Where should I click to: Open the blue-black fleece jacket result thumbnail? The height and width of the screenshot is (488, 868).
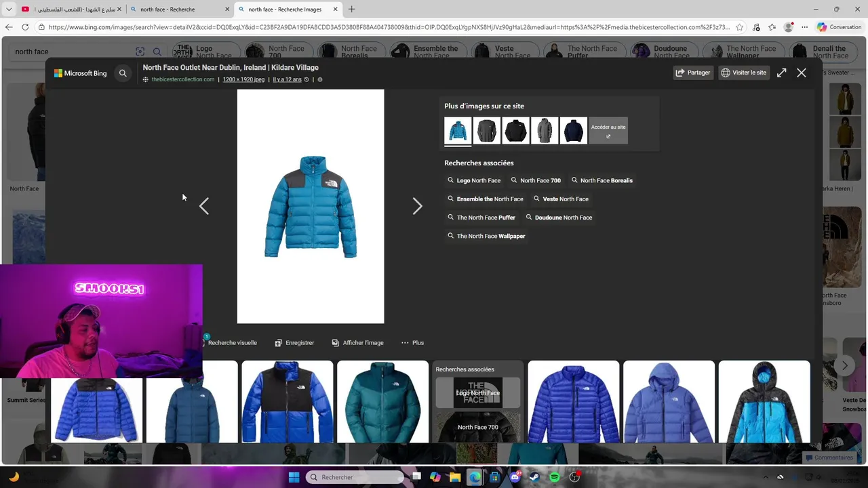pyautogui.click(x=288, y=401)
